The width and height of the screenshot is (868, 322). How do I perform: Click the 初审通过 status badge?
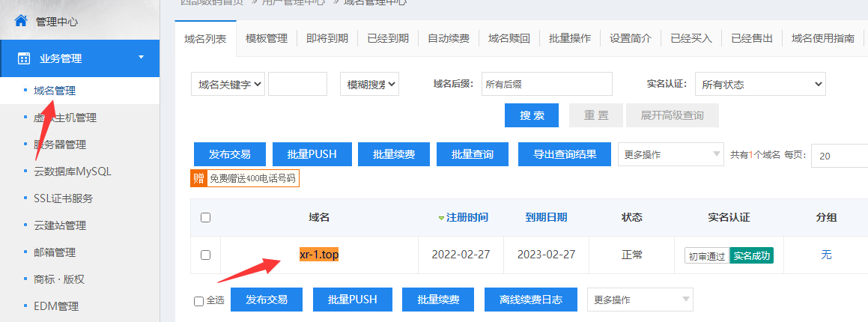point(707,255)
